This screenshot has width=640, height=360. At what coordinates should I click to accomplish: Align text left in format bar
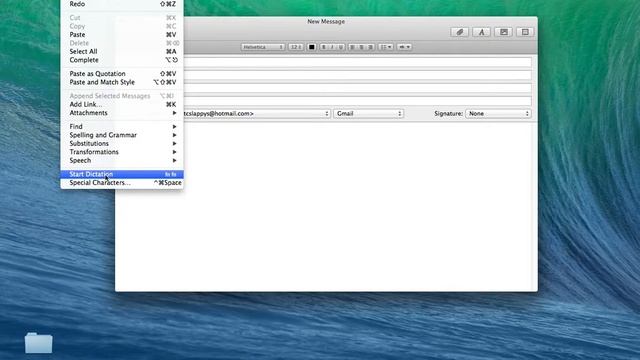(353, 47)
